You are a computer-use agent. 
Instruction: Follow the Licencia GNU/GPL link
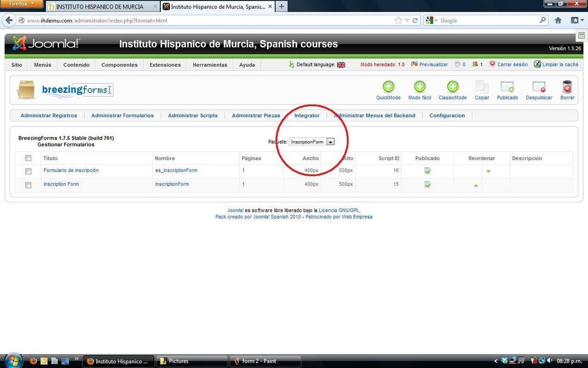pyautogui.click(x=339, y=210)
